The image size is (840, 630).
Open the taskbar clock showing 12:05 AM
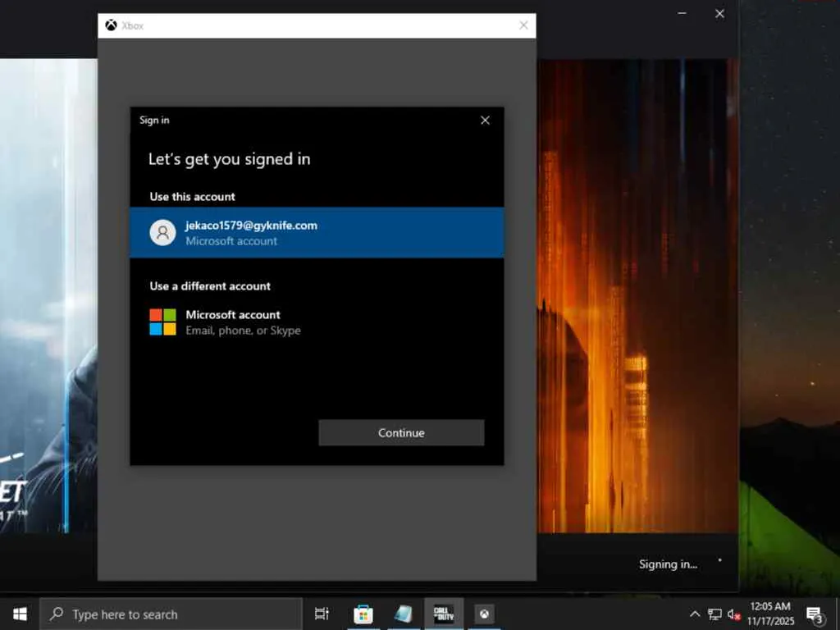[770, 614]
